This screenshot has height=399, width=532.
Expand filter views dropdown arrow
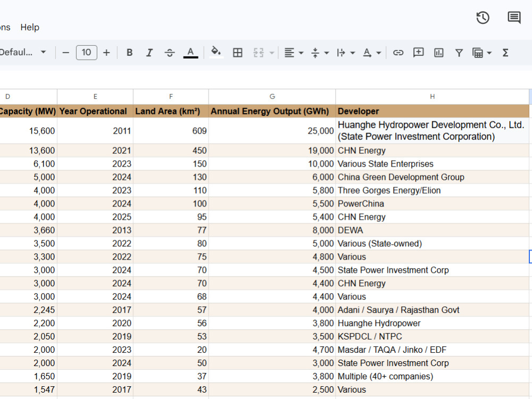click(x=489, y=53)
